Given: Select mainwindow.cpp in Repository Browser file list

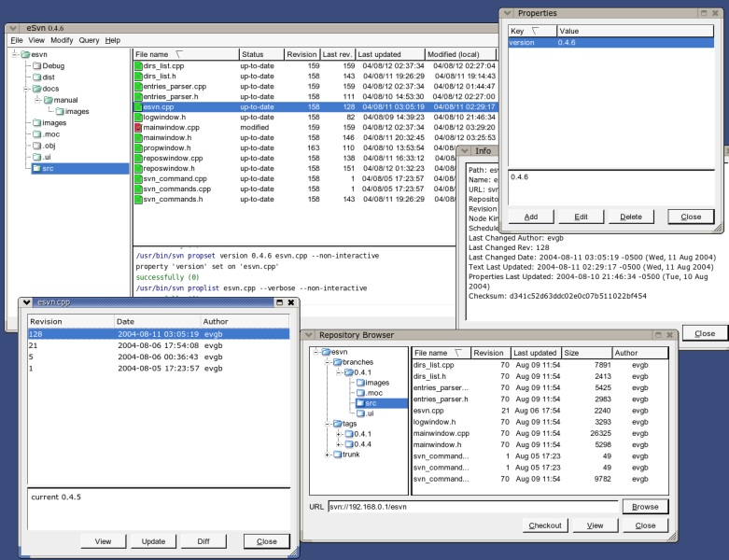Looking at the screenshot, I should click(540, 433).
